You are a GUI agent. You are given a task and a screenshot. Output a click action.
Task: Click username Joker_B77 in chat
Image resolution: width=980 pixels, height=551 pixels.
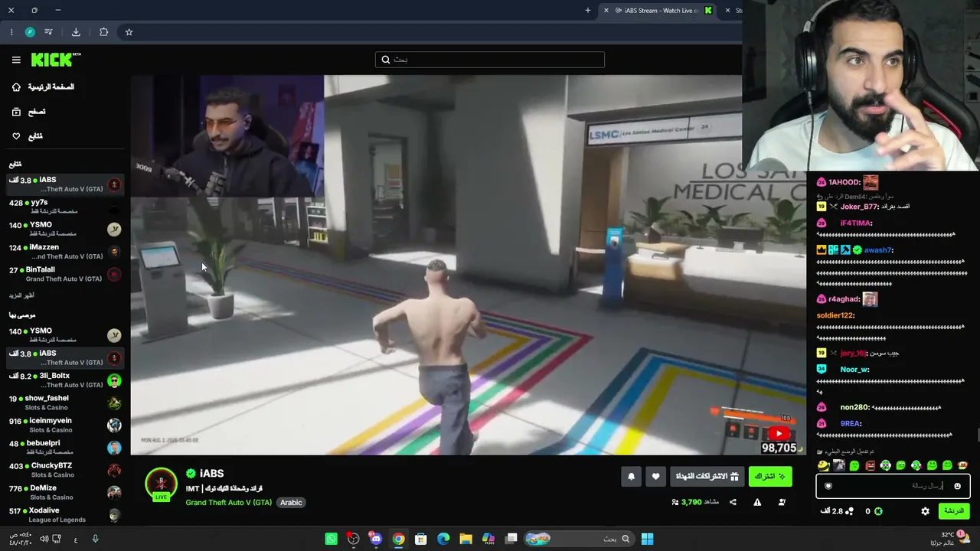click(x=859, y=207)
